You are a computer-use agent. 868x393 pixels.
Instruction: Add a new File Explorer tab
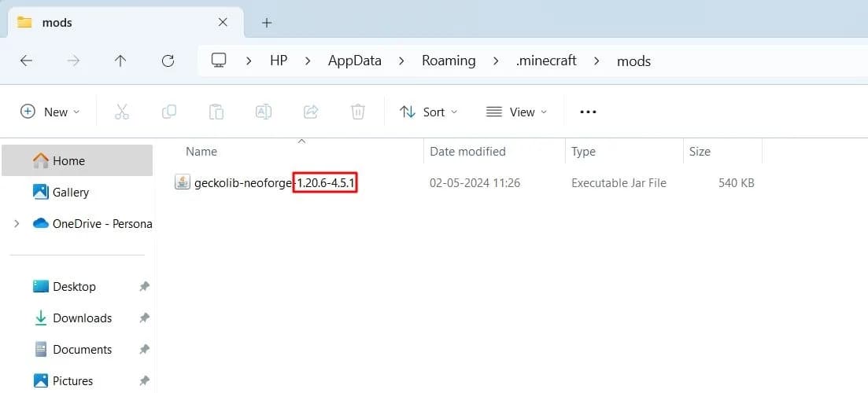coord(267,23)
